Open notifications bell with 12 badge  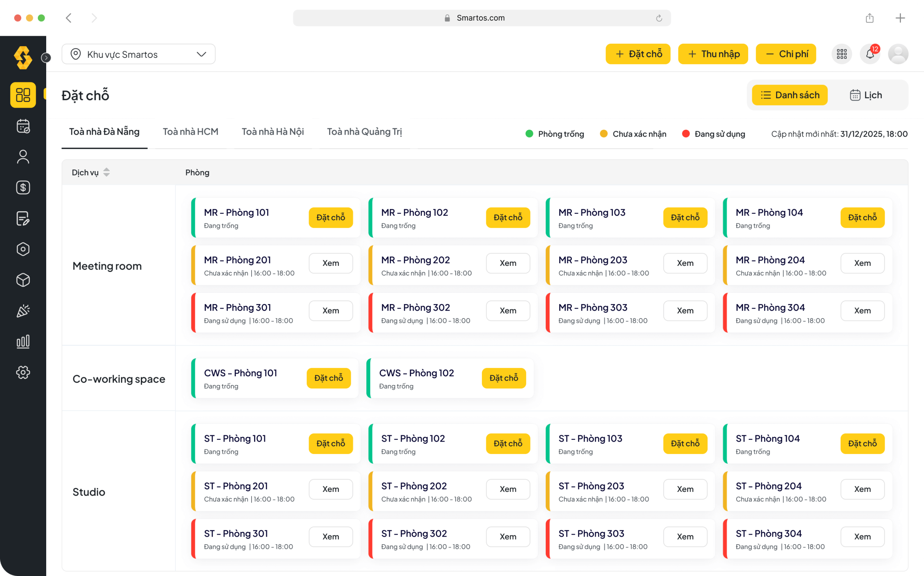click(870, 54)
